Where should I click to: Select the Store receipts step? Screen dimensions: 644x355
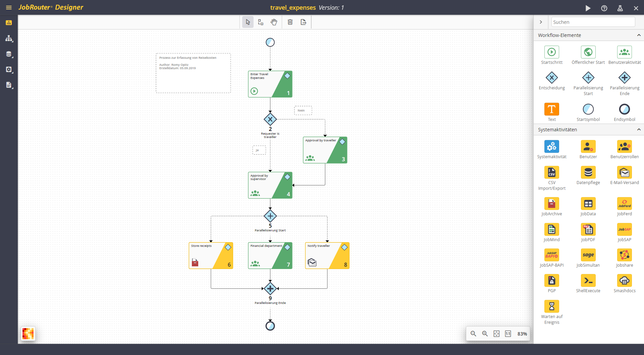[211, 256]
